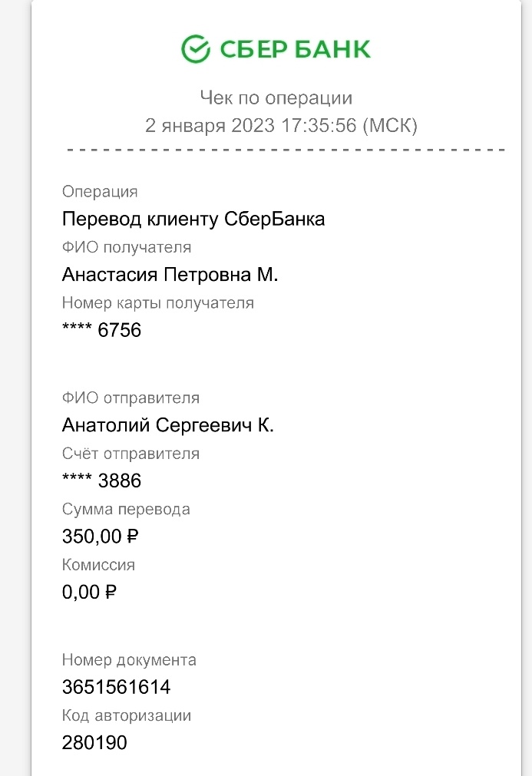532x776 pixels.
Task: Select document number 3651561614
Action: coord(116,687)
